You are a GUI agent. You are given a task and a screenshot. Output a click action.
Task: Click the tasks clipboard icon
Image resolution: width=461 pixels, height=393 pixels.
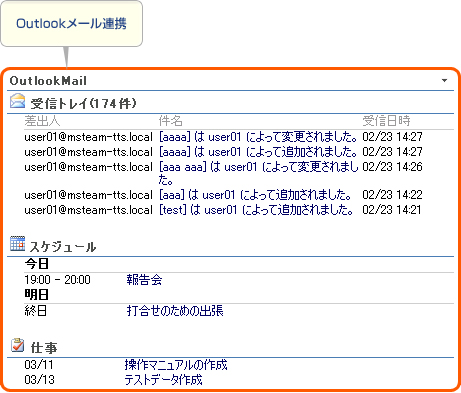click(x=17, y=345)
